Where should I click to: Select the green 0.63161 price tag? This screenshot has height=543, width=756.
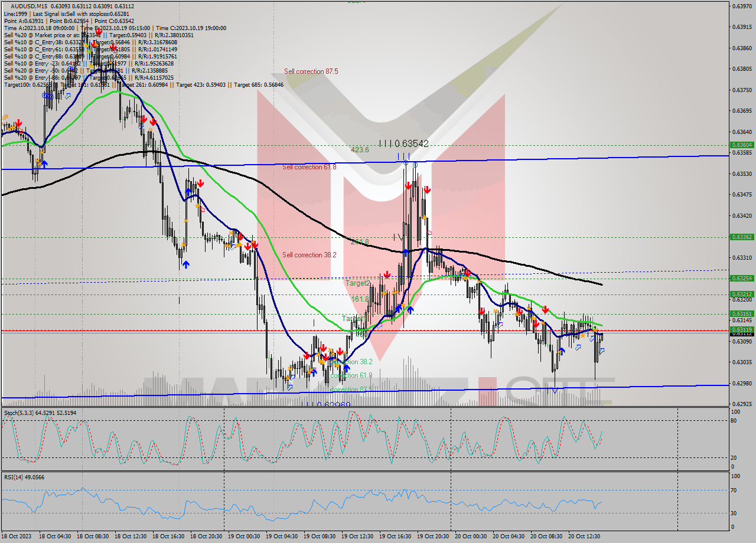coord(742,314)
